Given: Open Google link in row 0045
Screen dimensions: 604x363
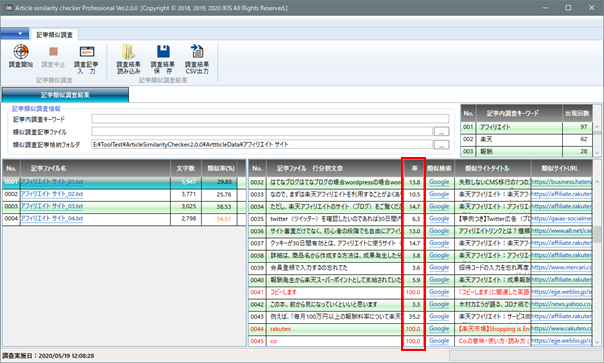Looking at the screenshot, I should click(439, 341).
